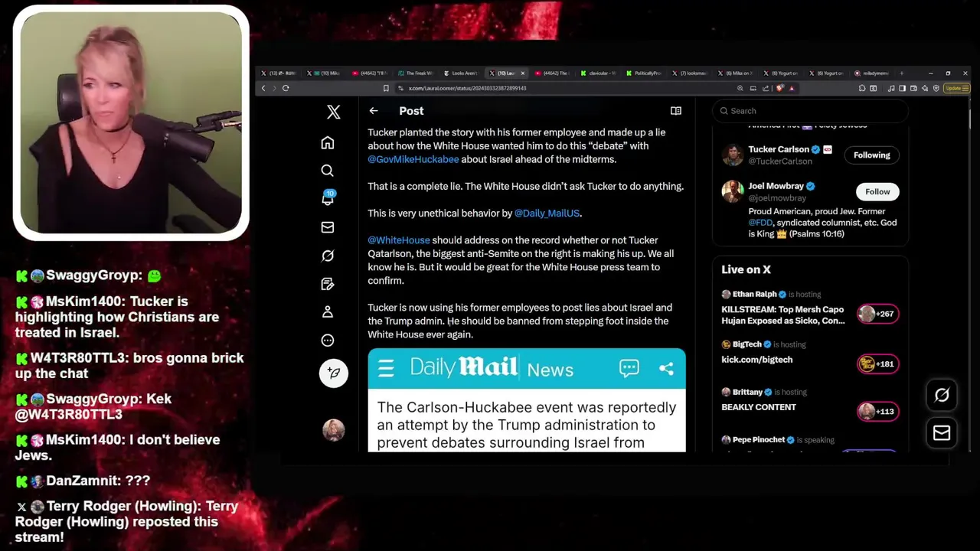Click Daily Mail comments bubble icon

point(629,368)
